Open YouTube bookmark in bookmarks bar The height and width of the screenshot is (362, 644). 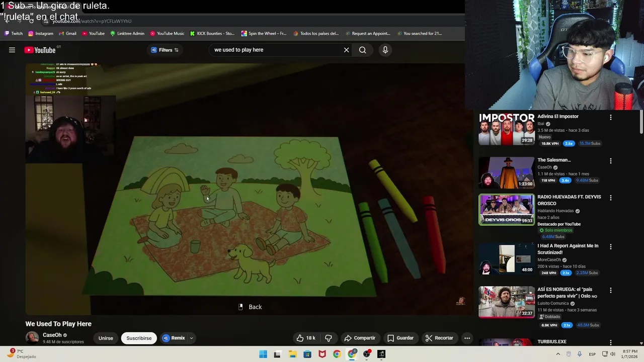tap(93, 34)
